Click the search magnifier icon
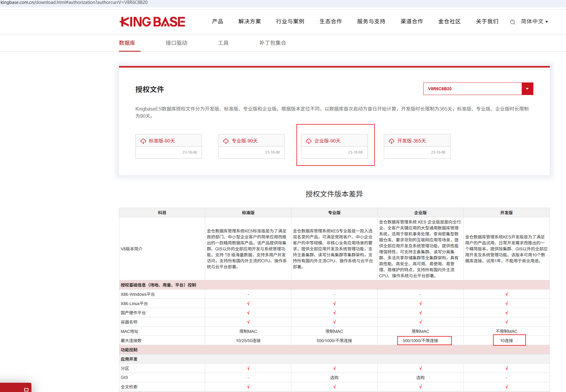 pos(512,22)
